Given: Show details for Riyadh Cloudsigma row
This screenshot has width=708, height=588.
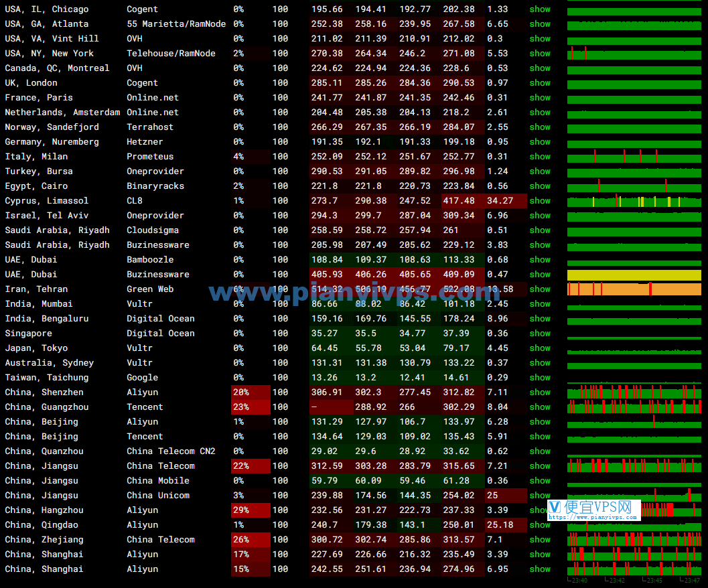Looking at the screenshot, I should click(x=540, y=230).
